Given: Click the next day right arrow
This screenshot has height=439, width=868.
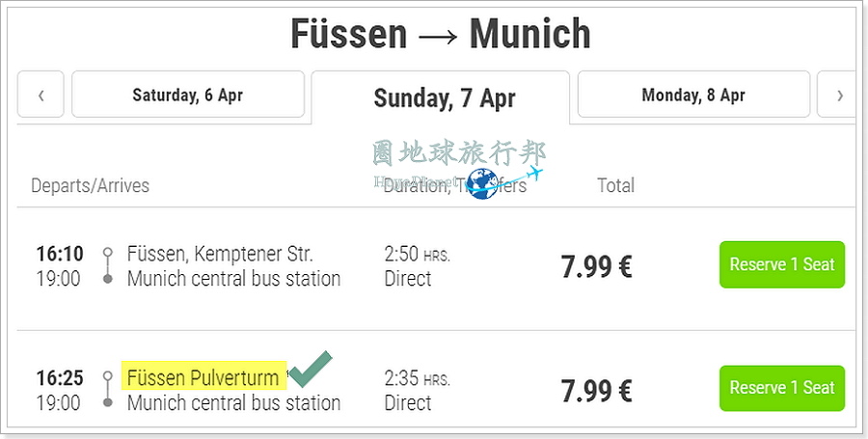Looking at the screenshot, I should [837, 95].
